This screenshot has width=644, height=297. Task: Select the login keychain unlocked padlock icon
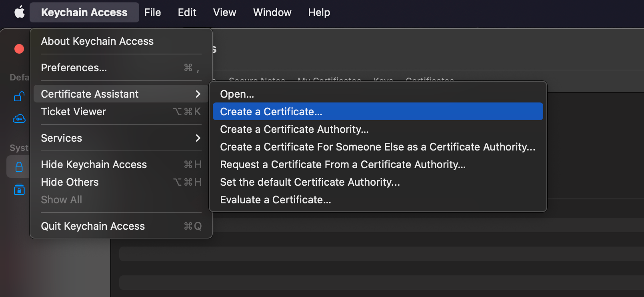click(19, 96)
